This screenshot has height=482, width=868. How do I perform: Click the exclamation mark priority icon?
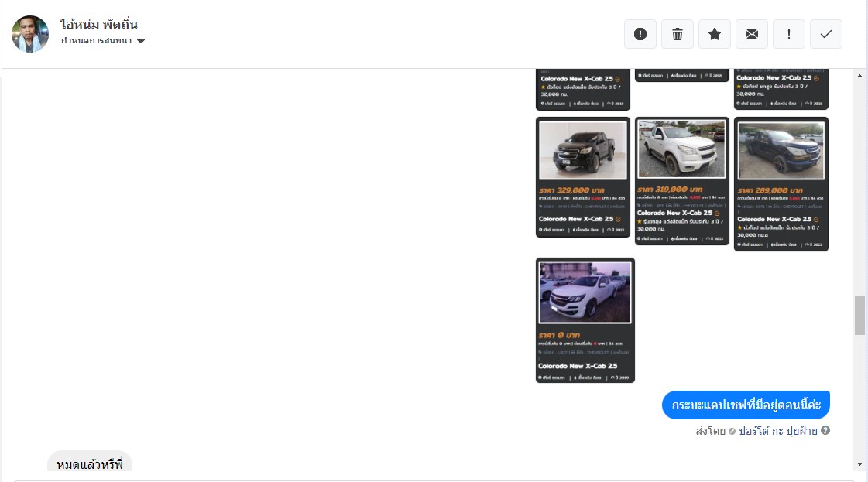788,34
